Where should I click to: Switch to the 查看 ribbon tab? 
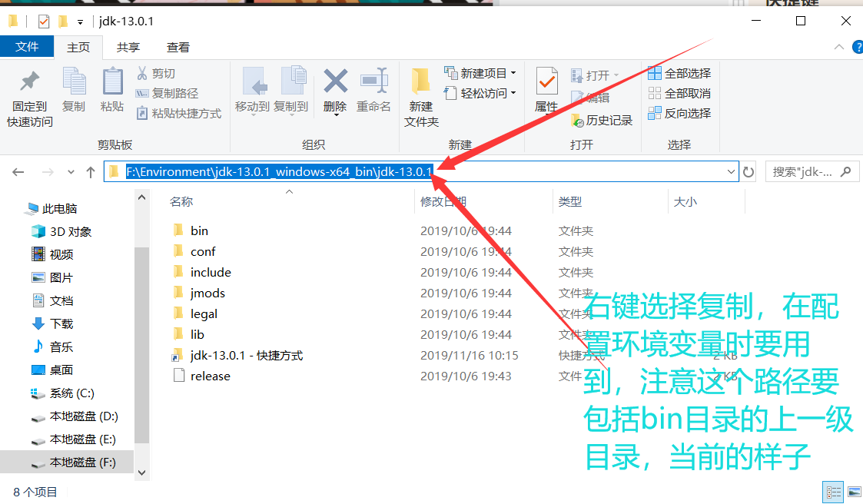click(178, 47)
